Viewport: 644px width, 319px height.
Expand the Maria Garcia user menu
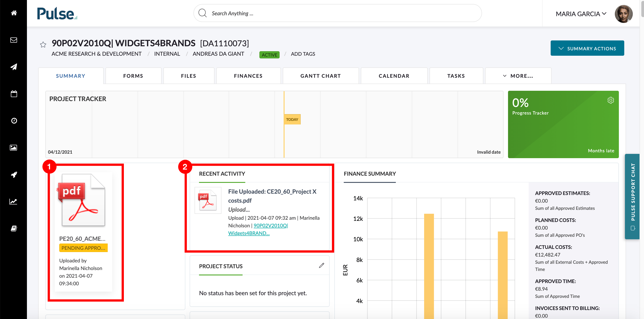click(x=581, y=14)
